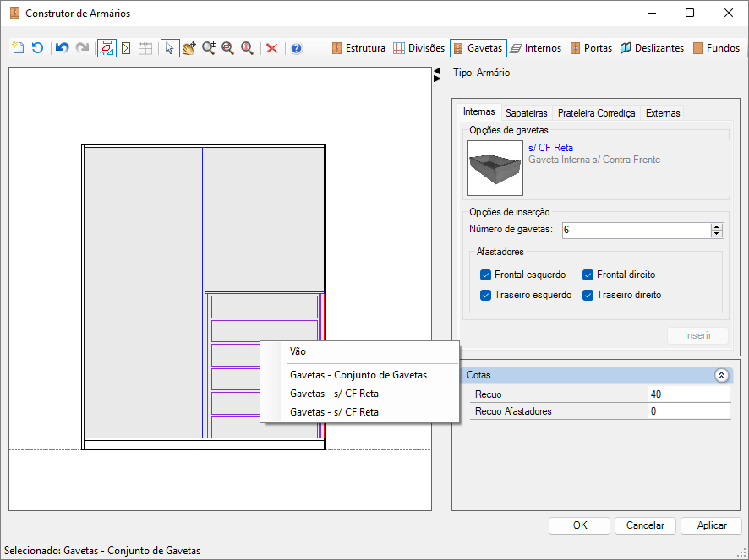Open the Fundos section
Viewport: 749px width, 560px height.
coord(716,48)
